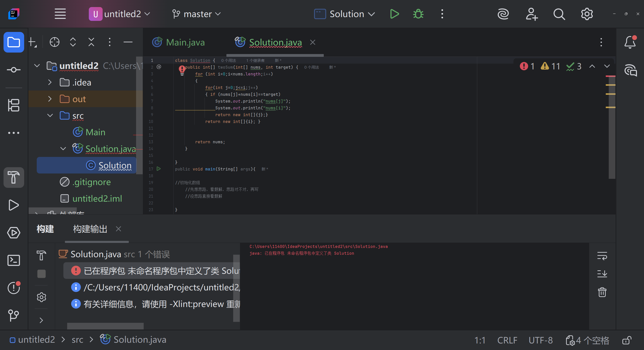
Task: Click the build output horizontal scrollbar
Action: tap(105, 326)
